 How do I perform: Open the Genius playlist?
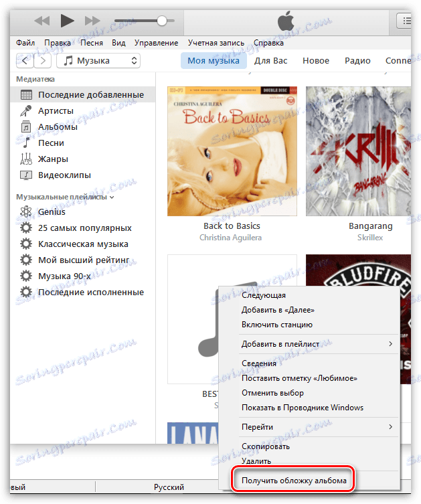(52, 212)
